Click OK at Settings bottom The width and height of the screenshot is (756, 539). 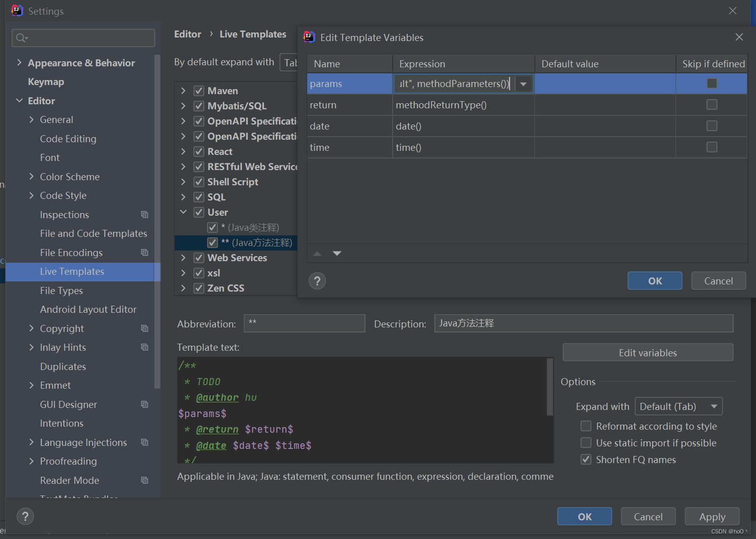pyautogui.click(x=584, y=517)
